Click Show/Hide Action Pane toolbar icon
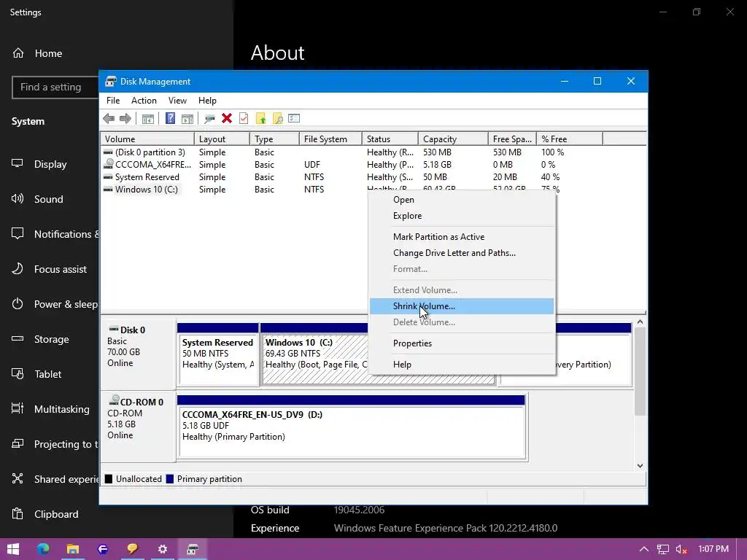The image size is (747, 560). point(187,119)
